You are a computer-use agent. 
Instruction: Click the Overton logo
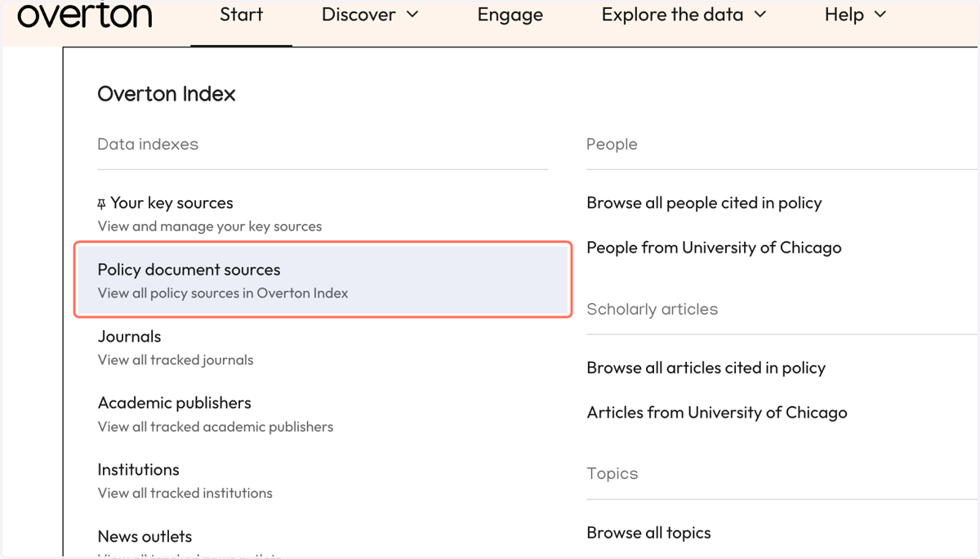85,16
